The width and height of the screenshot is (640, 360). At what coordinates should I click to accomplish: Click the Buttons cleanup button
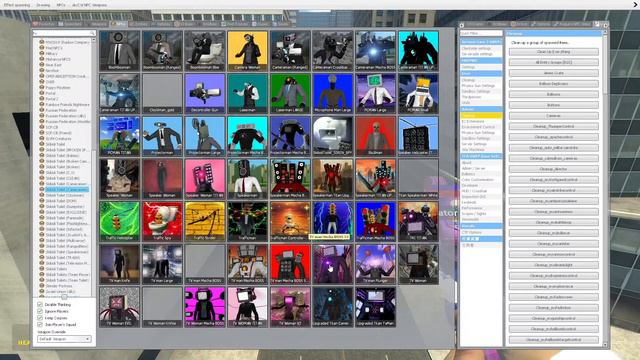pyautogui.click(x=553, y=105)
